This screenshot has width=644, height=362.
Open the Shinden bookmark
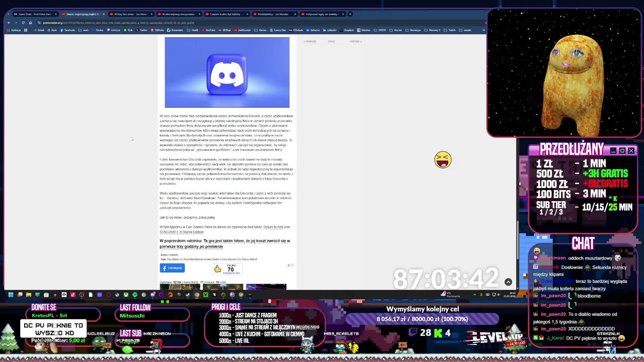point(364,30)
